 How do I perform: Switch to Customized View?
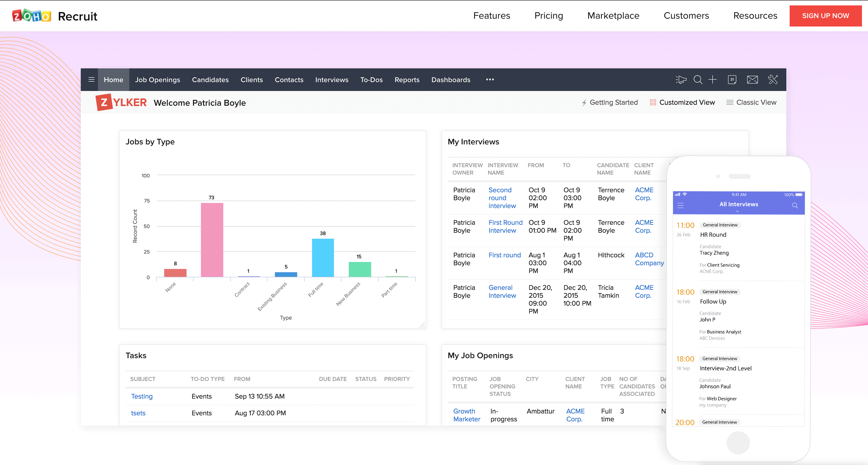[682, 102]
